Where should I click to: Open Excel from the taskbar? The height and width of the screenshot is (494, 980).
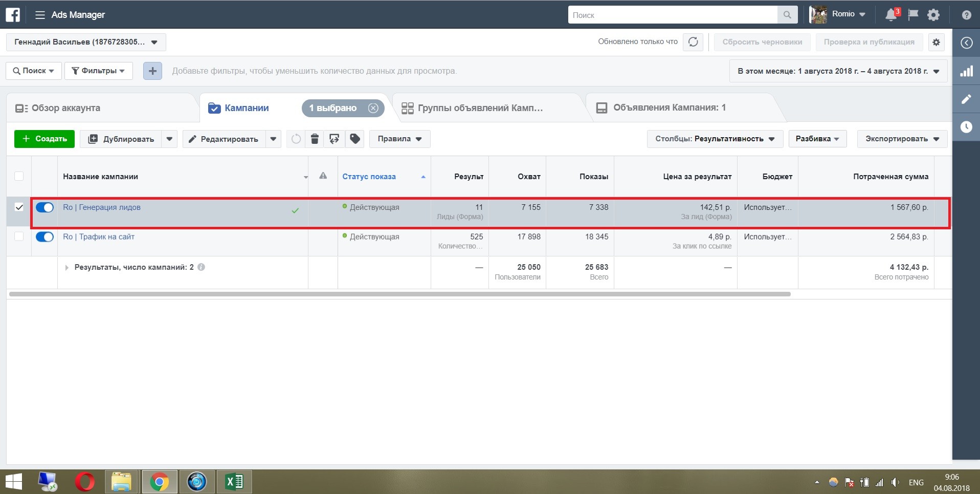click(234, 482)
